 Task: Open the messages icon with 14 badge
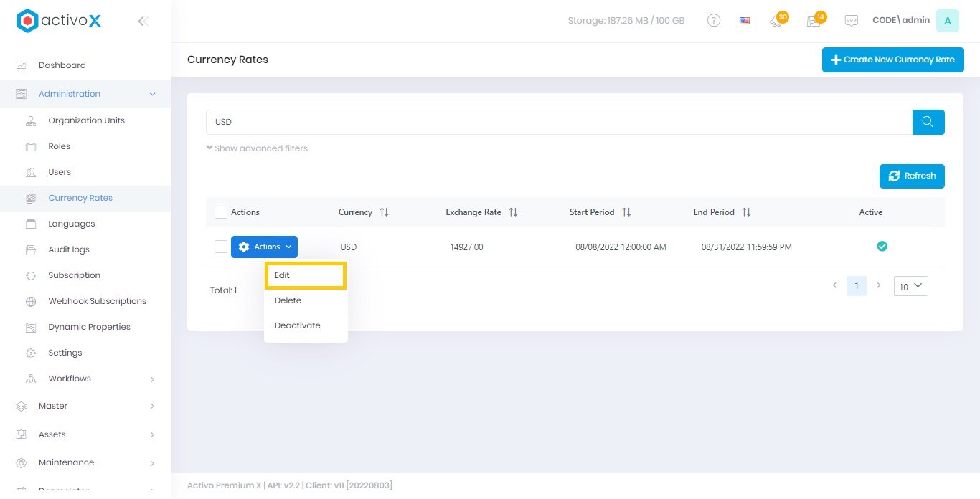(x=814, y=21)
